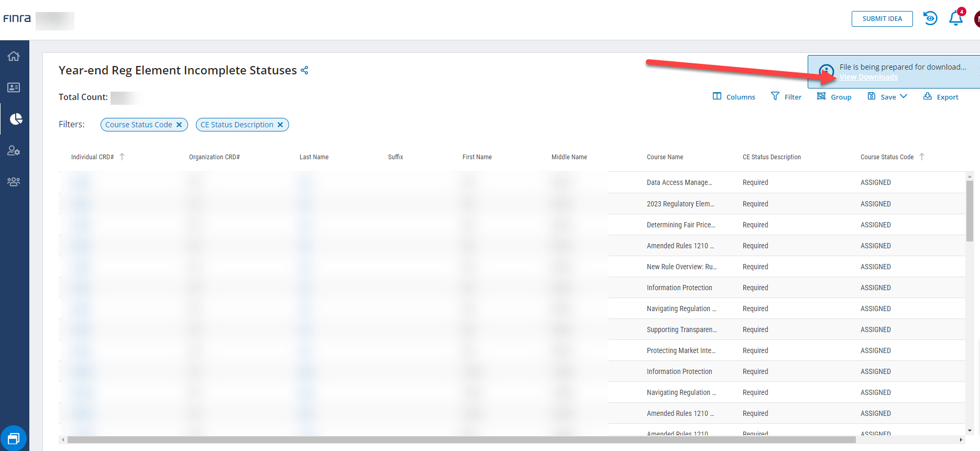Viewport: 980px width, 451px height.
Task: Click the SUBMIT IDEA button
Action: point(882,19)
